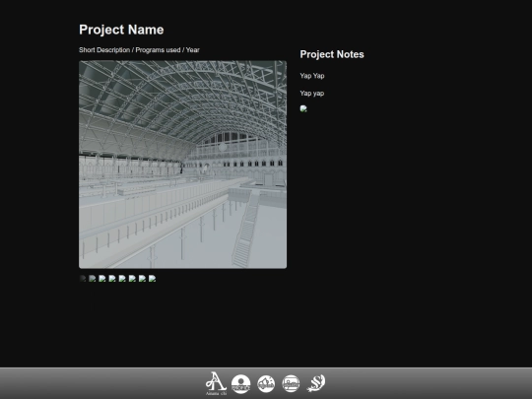Click the Project Notes heading
Screen dimensions: 532x399
tap(332, 54)
